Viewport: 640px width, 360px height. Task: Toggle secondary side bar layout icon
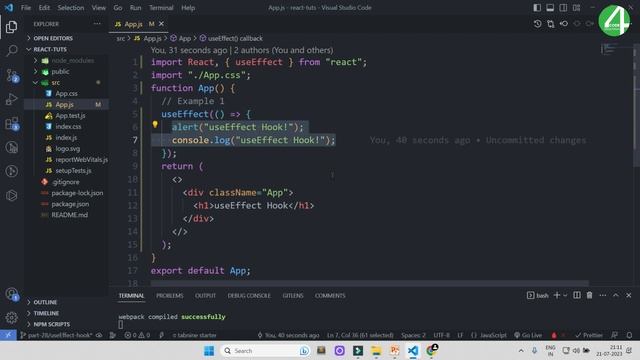tap(563, 8)
